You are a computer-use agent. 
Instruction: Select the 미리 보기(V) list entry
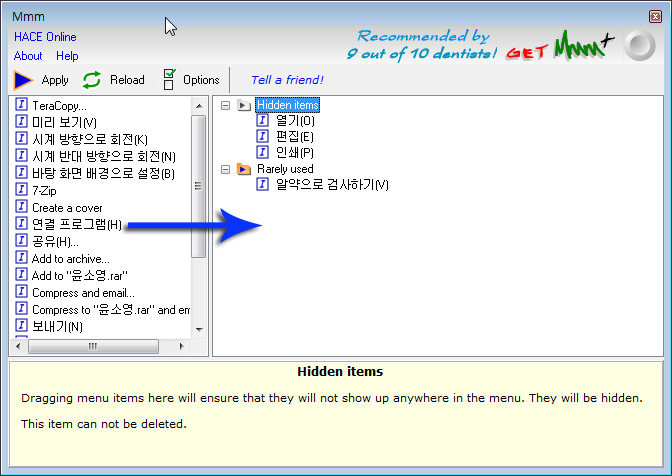(64, 122)
